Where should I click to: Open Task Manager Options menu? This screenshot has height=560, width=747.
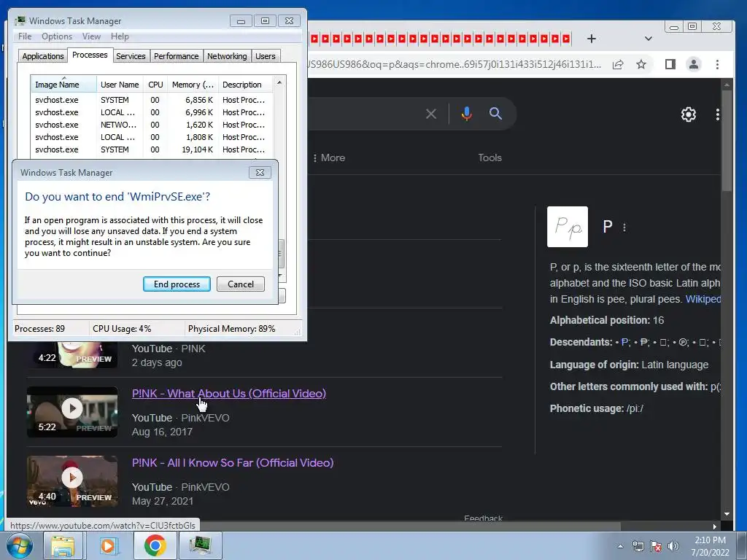coord(57,36)
